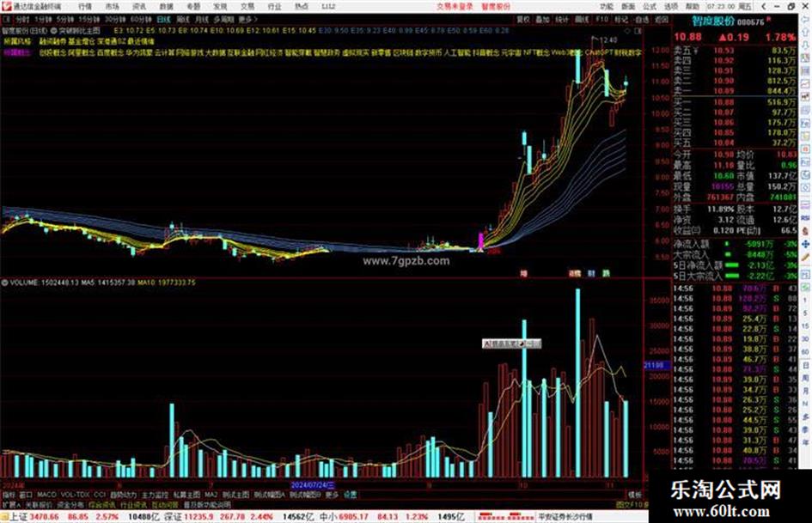Select the 日线 daily chart tab
Viewport: 812px width, 523px height.
click(x=163, y=19)
